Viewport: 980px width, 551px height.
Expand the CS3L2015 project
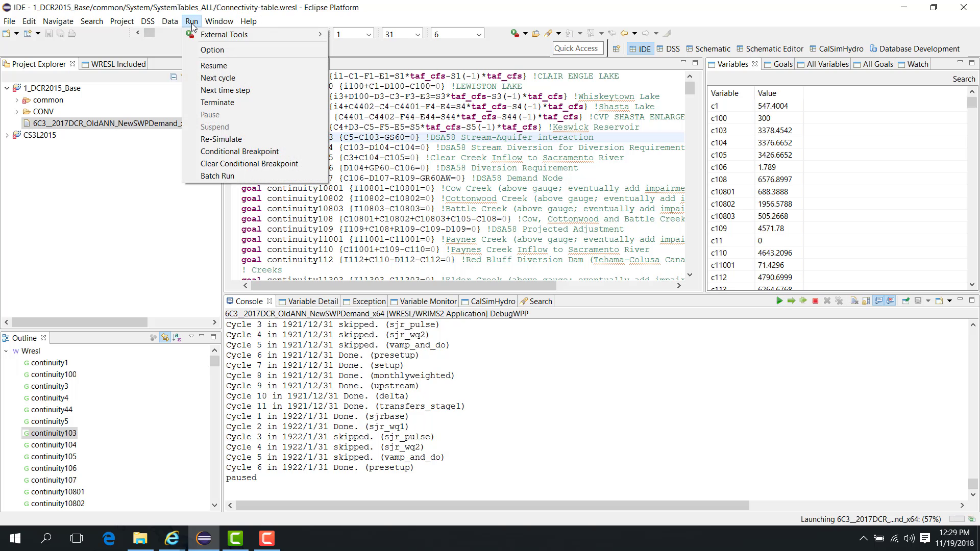(7, 135)
